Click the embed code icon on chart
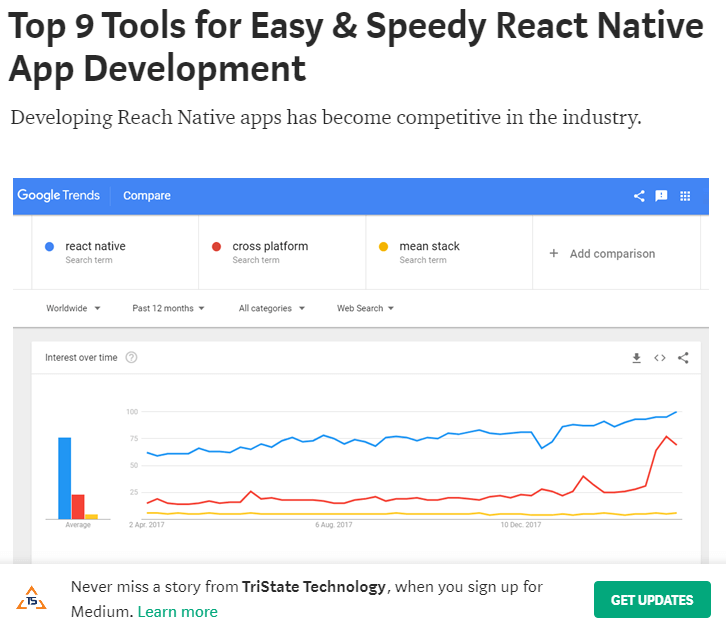This screenshot has width=726, height=630. pos(660,358)
